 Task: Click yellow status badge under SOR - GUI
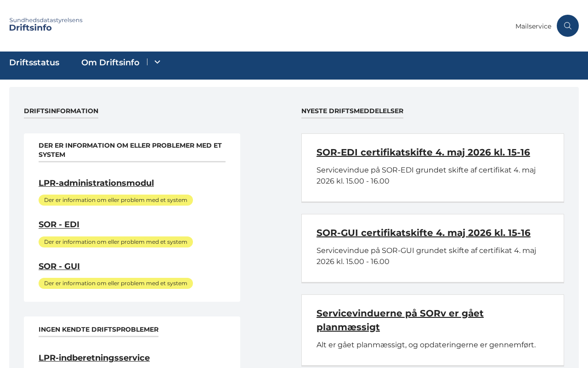(116, 283)
